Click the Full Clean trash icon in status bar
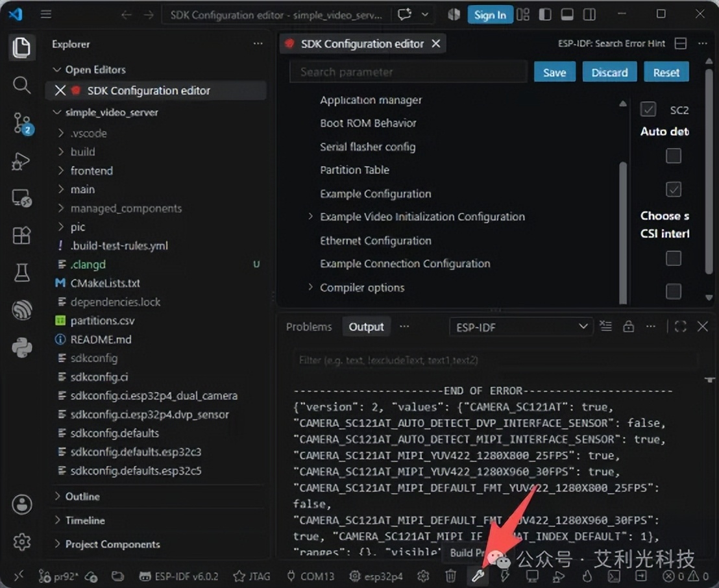 tap(451, 576)
